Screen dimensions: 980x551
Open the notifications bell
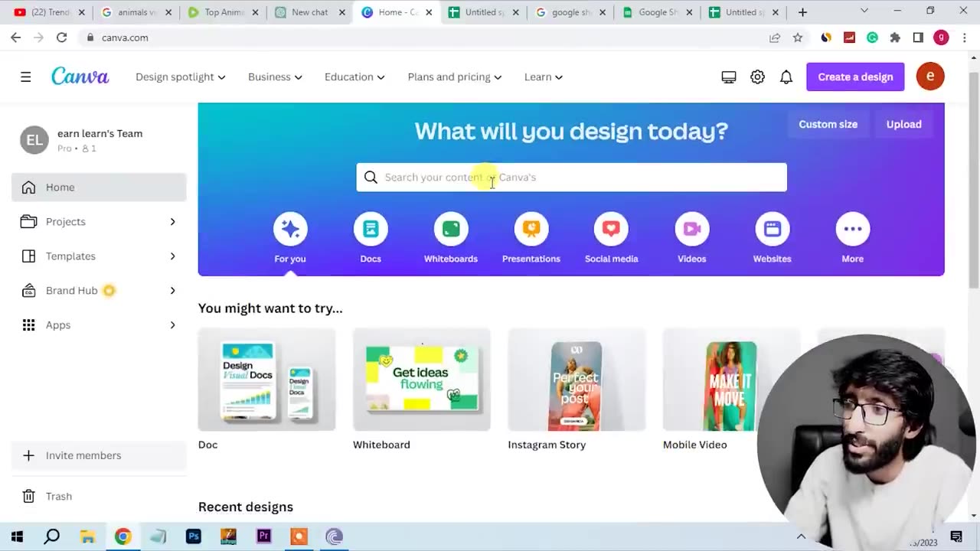786,77
